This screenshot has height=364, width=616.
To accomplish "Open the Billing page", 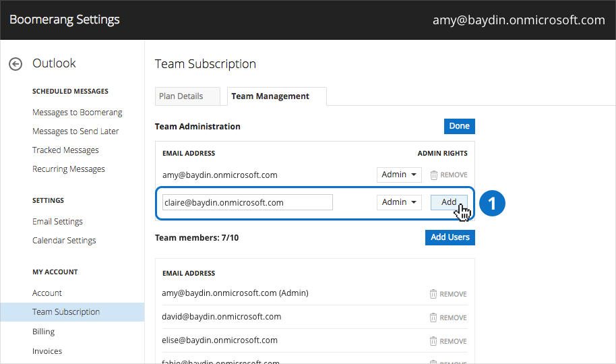I will pyautogui.click(x=44, y=332).
